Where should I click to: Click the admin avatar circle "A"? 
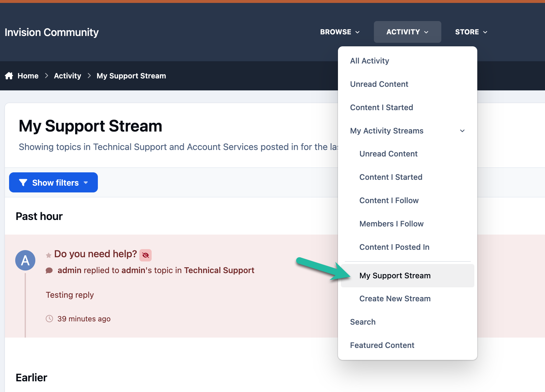[x=25, y=260]
